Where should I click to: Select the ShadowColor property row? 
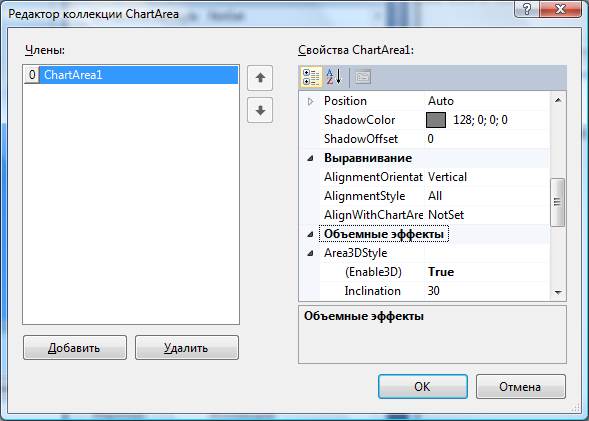pyautogui.click(x=434, y=120)
